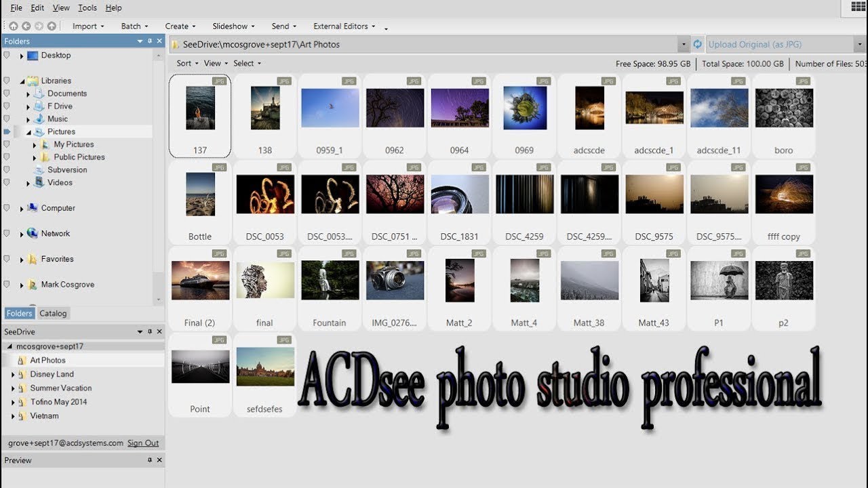Click the folder icon in the path bar
Screen dimensions: 868x488
176,45
